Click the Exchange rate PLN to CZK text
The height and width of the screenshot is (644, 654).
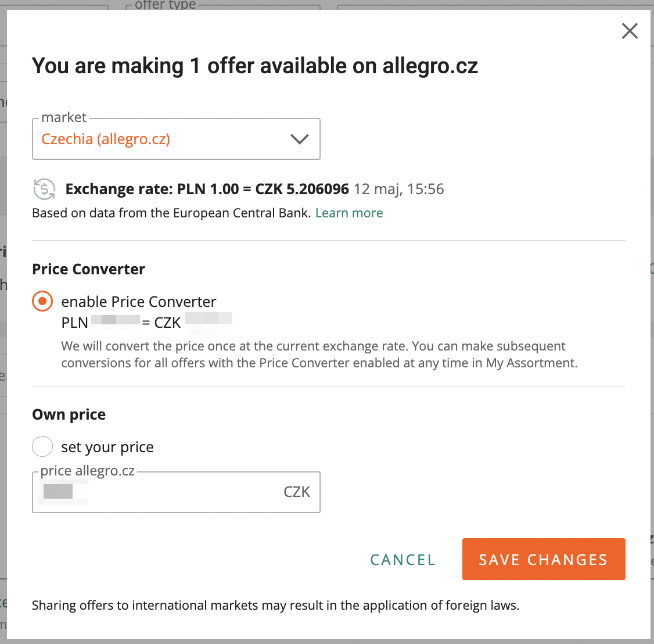coord(207,189)
